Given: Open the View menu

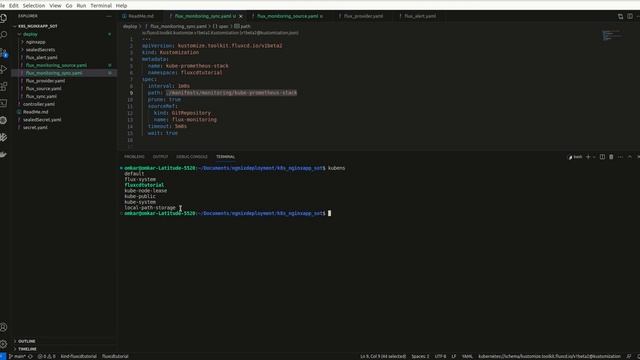Looking at the screenshot, I should pos(55,6).
